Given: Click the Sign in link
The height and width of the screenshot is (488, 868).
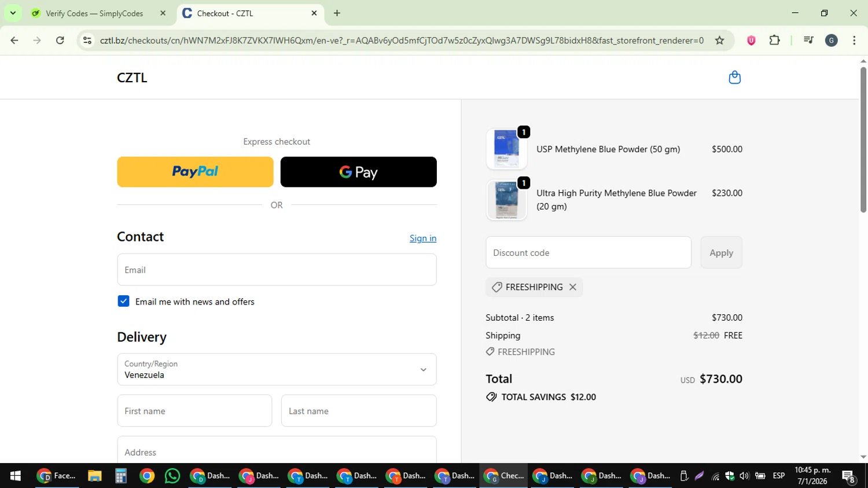Looking at the screenshot, I should [423, 239].
